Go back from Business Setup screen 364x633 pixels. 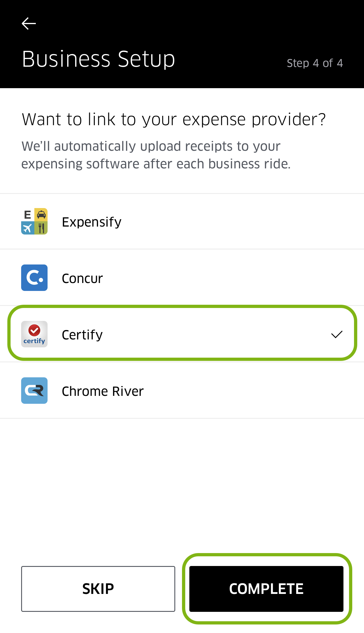pos(29,23)
